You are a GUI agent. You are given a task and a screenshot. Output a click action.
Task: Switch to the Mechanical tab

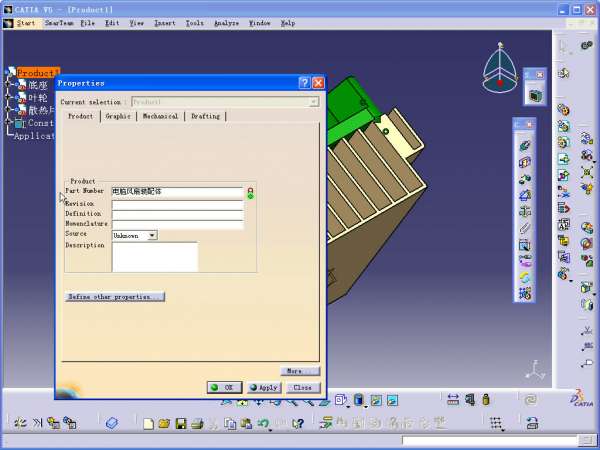click(159, 116)
